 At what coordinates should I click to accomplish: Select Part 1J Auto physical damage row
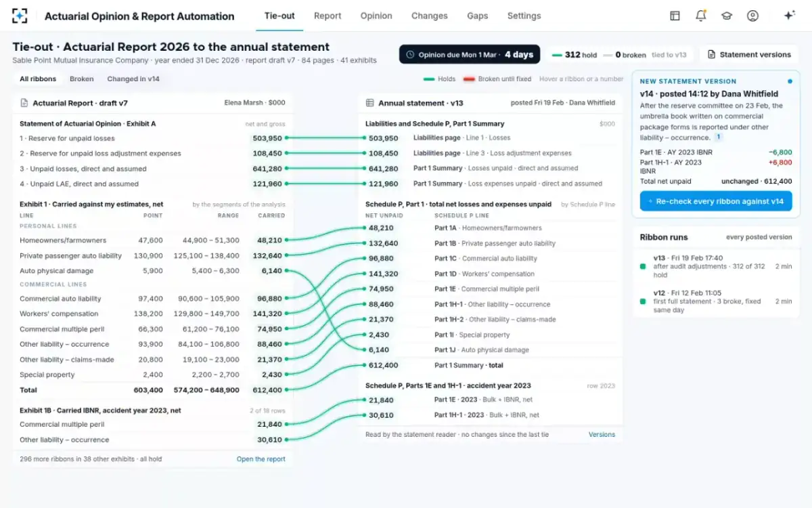(490, 350)
